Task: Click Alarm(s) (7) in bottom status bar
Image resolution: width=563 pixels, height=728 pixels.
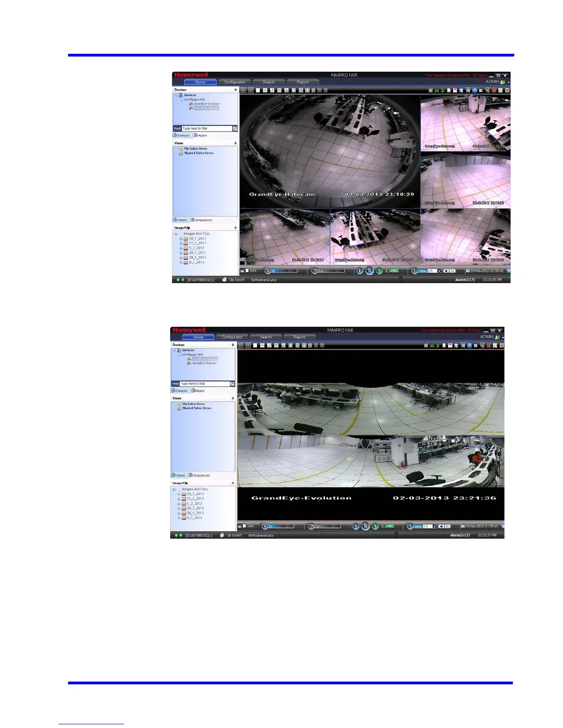Action: coord(460,535)
